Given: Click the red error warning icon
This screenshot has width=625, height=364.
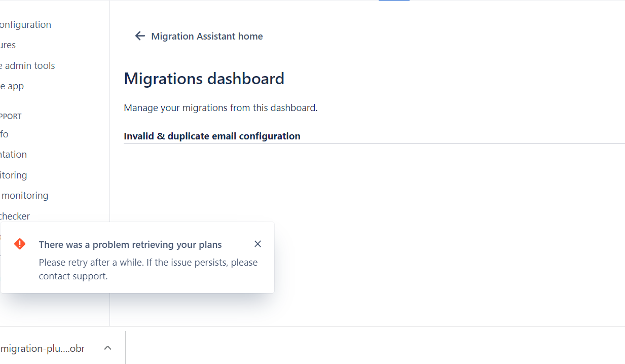Looking at the screenshot, I should point(20,244).
